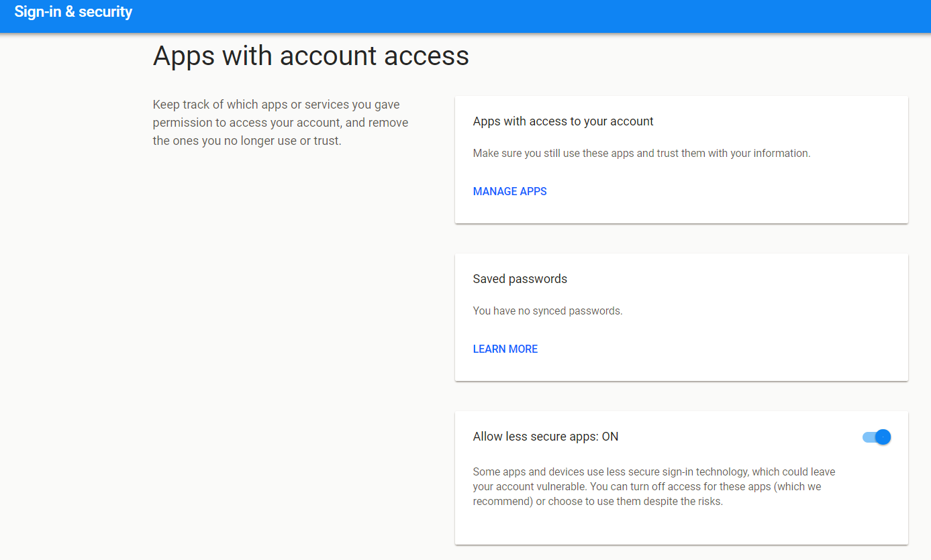Open the MANAGE APPS link
This screenshot has width=931, height=560.
click(x=509, y=192)
